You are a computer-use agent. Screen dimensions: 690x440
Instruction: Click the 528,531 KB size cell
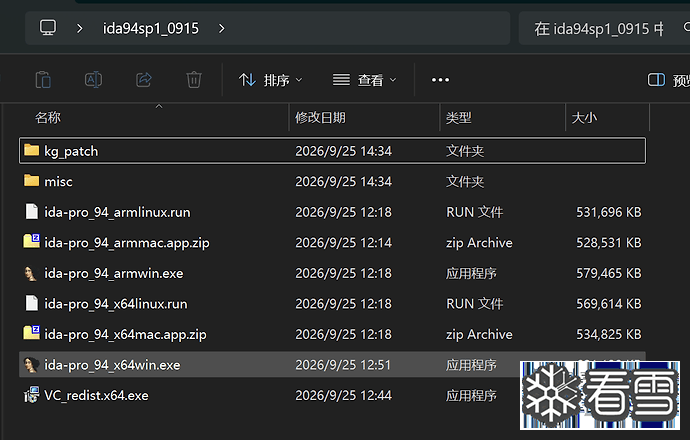tap(609, 243)
